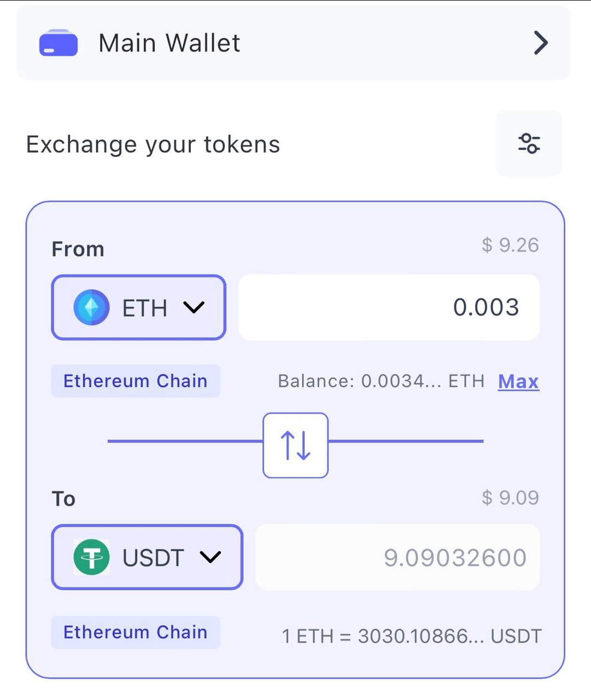Viewport: 591px width, 700px height.
Task: Click the ETH diamond token icon
Action: click(x=91, y=307)
